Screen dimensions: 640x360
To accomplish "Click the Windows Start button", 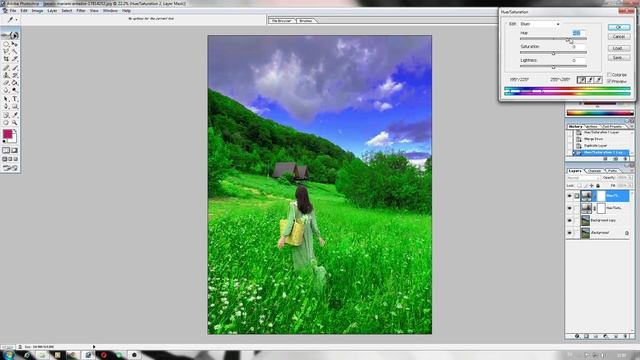I will (9, 355).
